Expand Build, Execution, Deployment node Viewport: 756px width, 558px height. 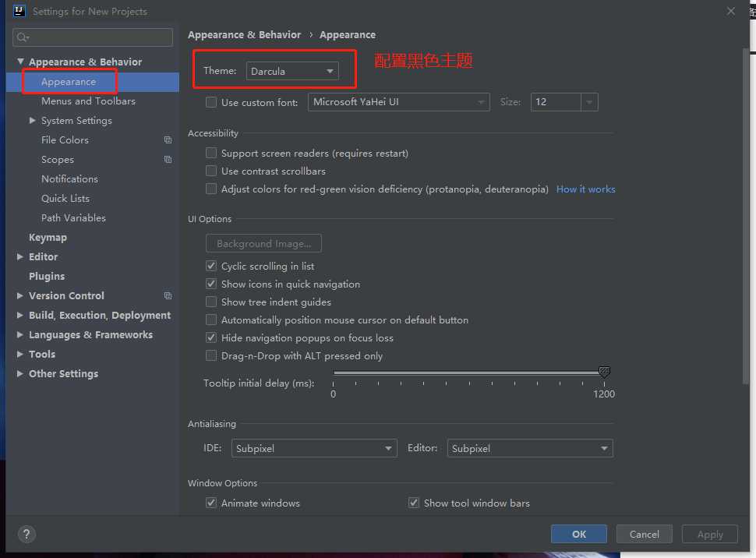tap(19, 315)
